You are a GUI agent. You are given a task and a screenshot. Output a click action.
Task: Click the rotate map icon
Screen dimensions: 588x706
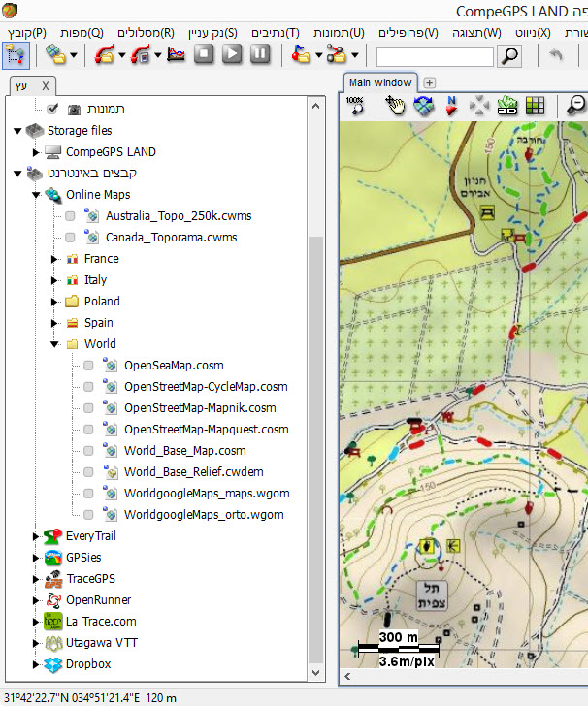424,106
